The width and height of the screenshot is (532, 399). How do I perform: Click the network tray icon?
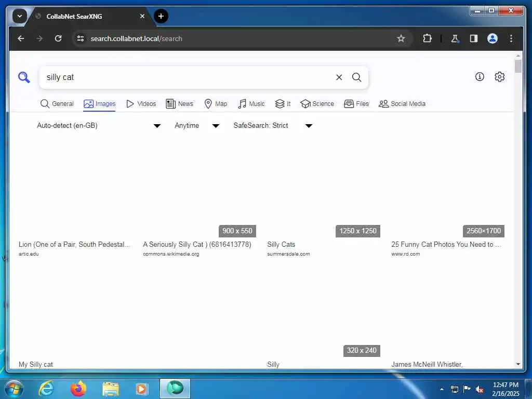tap(454, 389)
